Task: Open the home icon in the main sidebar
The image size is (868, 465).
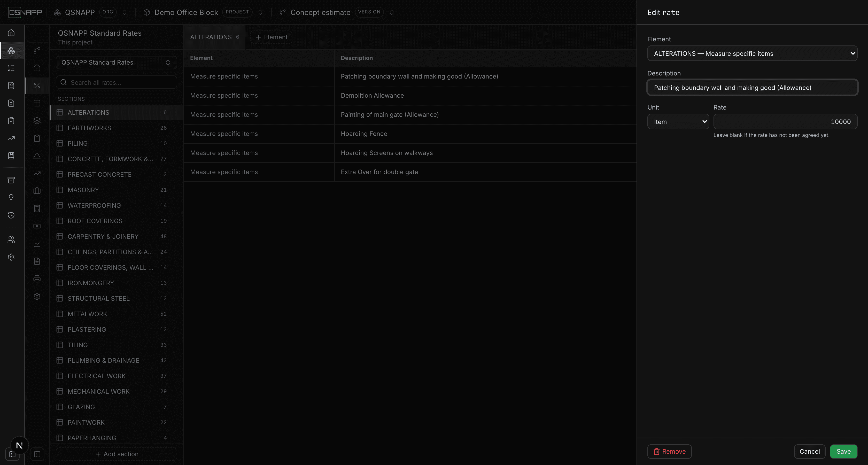Action: click(x=11, y=33)
